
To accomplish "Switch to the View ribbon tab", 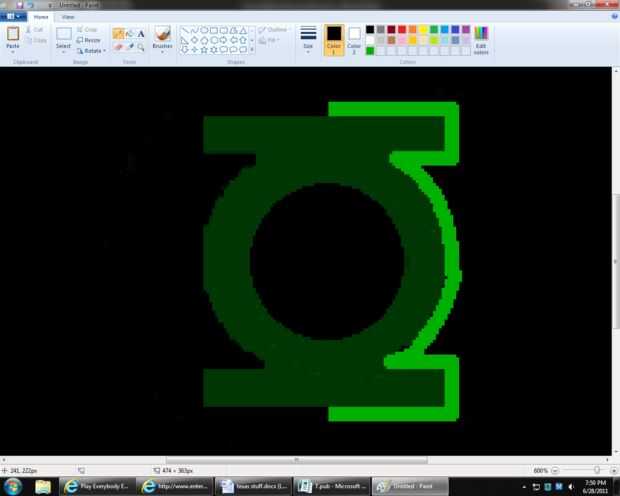I will click(x=68, y=17).
